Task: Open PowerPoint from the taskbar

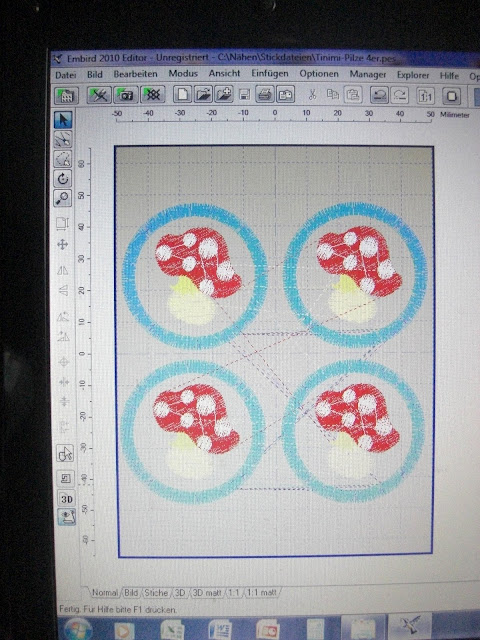Action: 268,631
